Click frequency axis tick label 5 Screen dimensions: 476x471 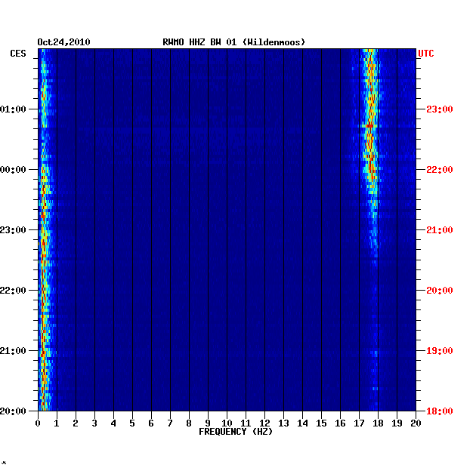pos(132,423)
